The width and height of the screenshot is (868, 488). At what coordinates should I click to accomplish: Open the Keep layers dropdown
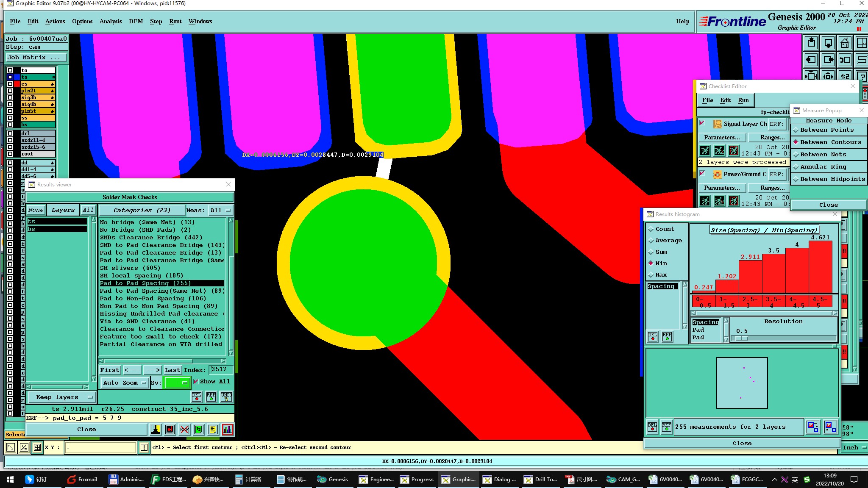[x=61, y=397]
